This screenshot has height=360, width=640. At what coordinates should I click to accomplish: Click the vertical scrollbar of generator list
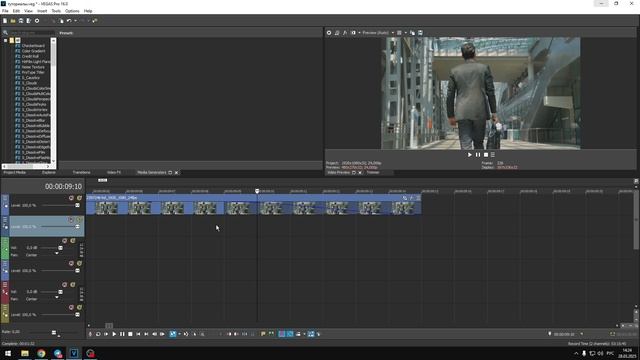pos(53,101)
